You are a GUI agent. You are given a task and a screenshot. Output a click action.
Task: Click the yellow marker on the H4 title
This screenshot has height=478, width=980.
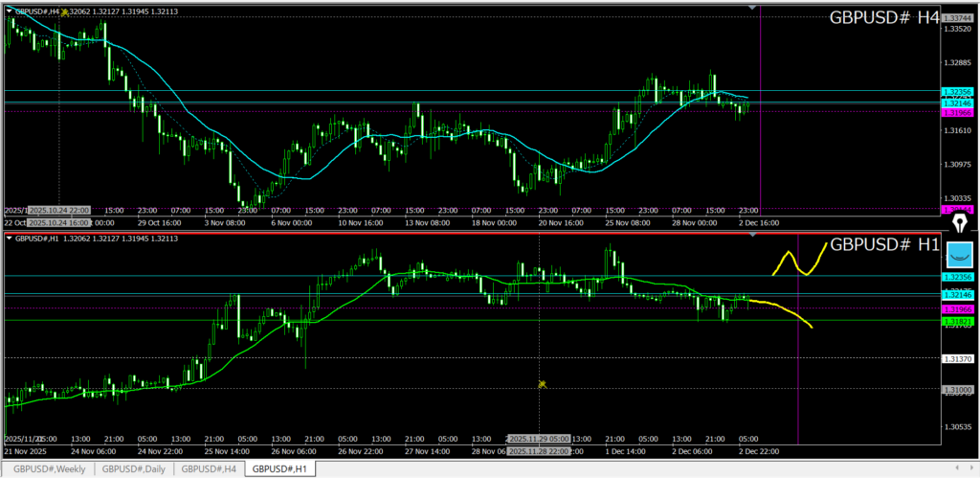64,12
